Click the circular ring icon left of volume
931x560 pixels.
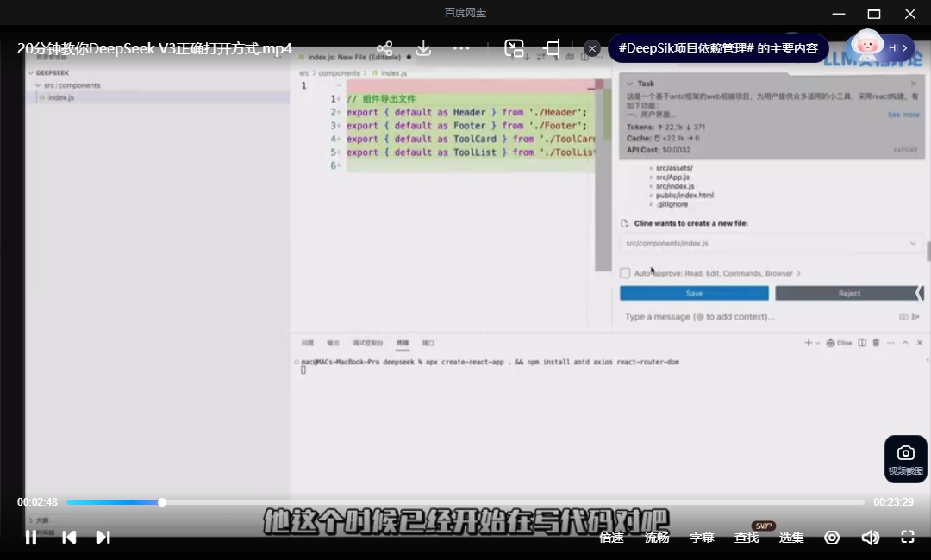pos(832,538)
